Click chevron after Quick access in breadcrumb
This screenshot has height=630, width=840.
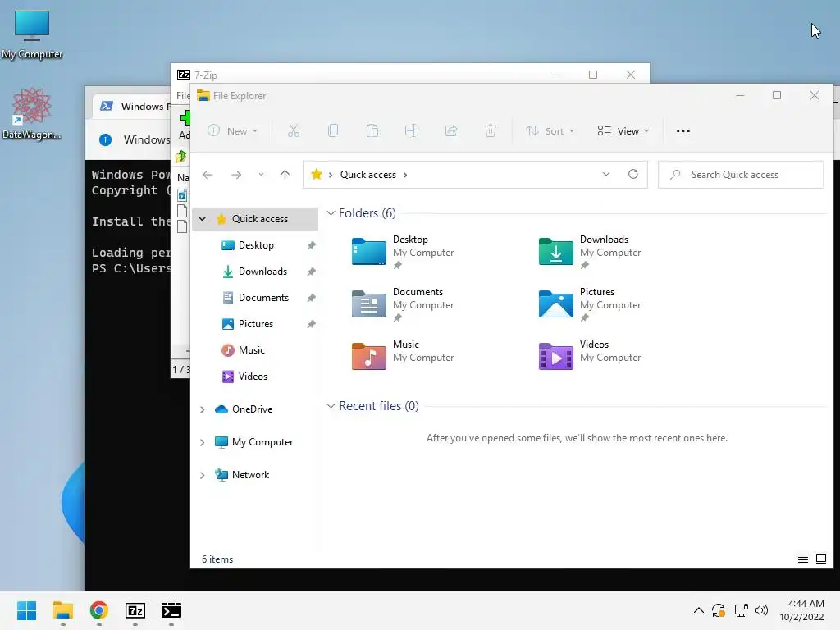click(405, 175)
